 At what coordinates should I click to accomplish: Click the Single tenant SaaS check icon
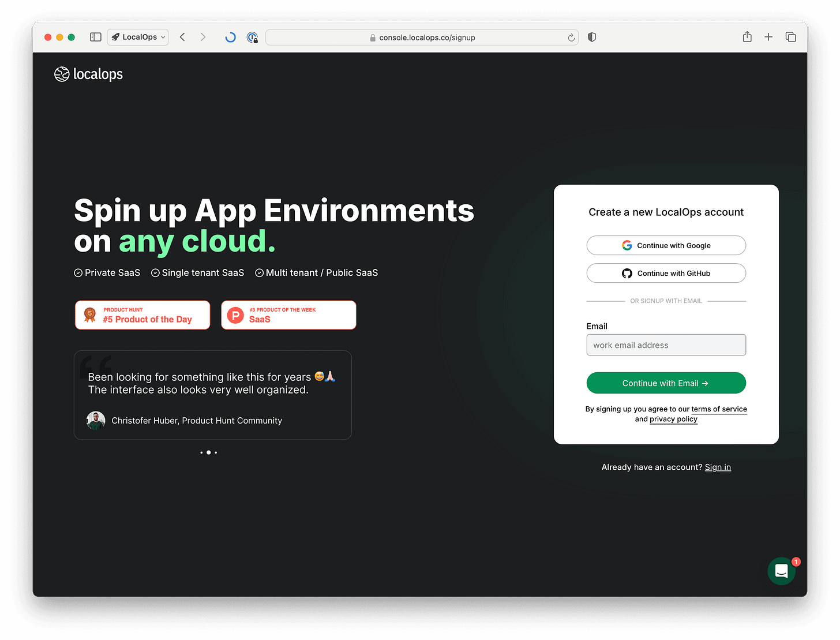[155, 273]
